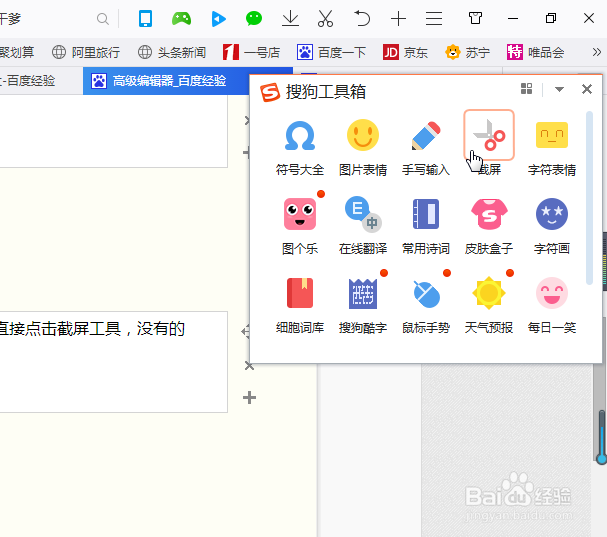Click the step text box with 截屏工具

click(113, 362)
